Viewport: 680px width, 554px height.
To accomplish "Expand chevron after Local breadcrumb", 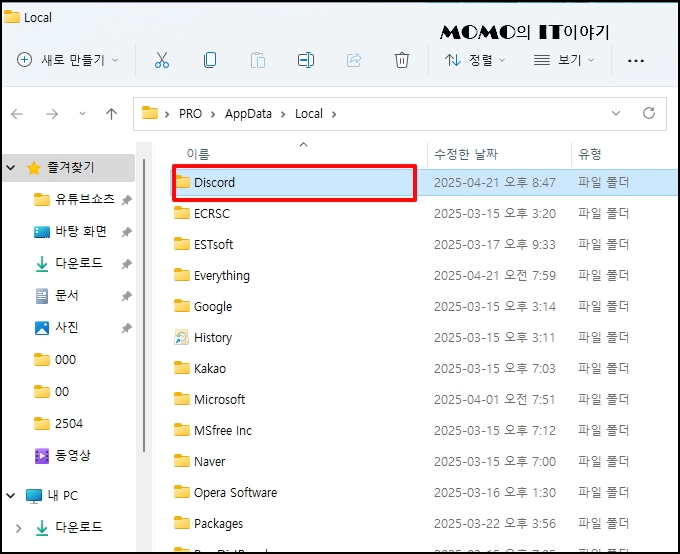I will 334,114.
